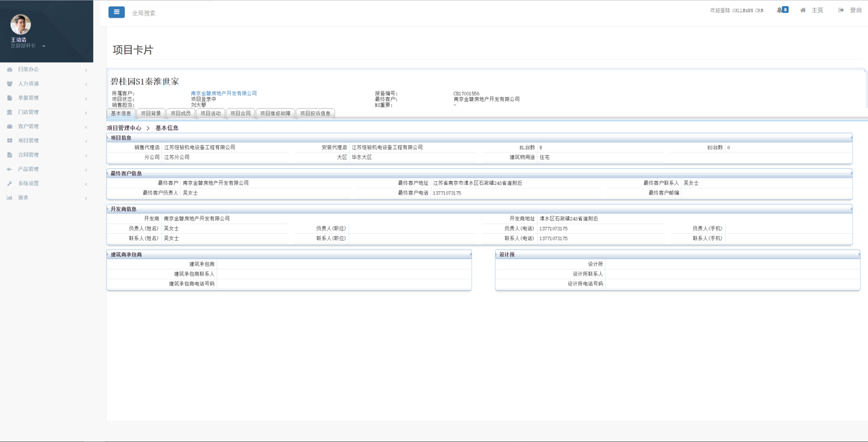Open the 项目维修故障 tab
The image size is (868, 442).
pyautogui.click(x=275, y=113)
